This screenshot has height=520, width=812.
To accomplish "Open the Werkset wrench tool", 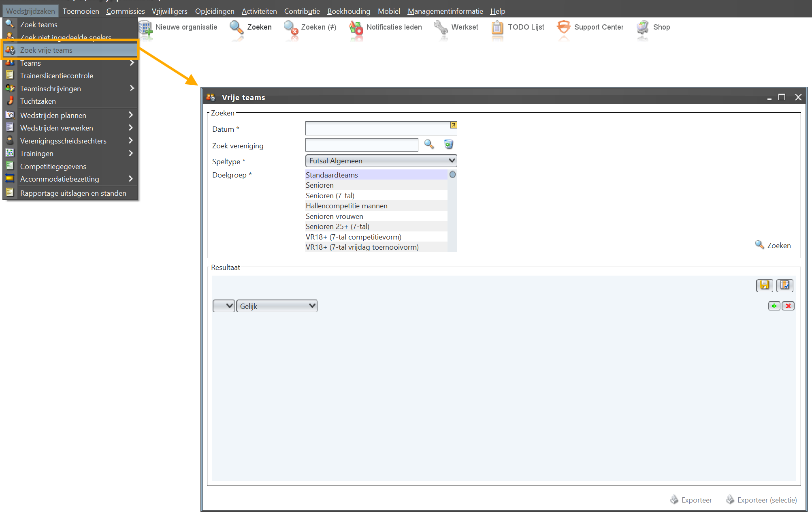I will 440,28.
